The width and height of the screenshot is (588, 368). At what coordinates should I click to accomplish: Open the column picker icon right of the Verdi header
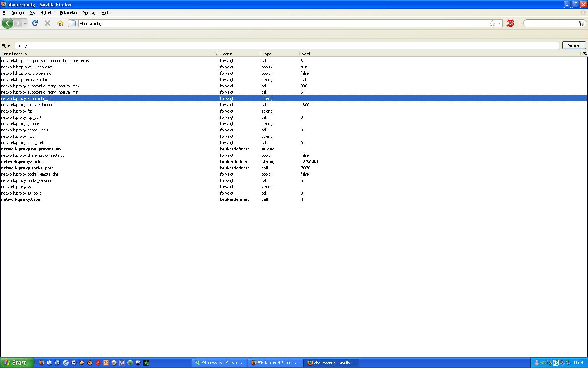click(584, 54)
